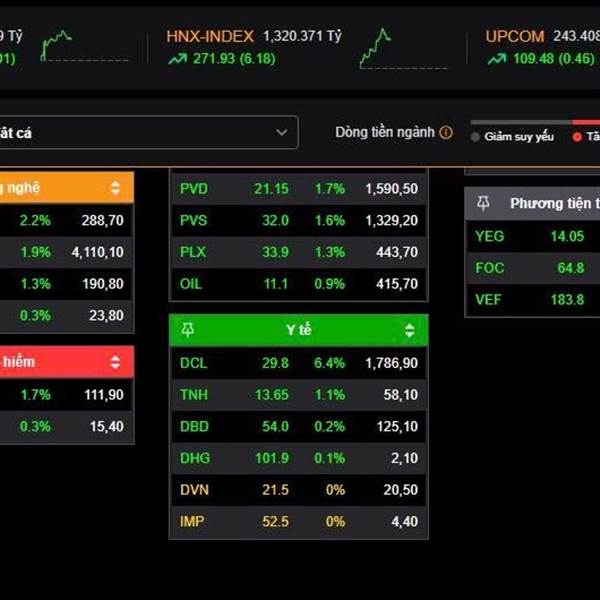Click the YEG stock ticker
The width and height of the screenshot is (600, 600).
[490, 236]
